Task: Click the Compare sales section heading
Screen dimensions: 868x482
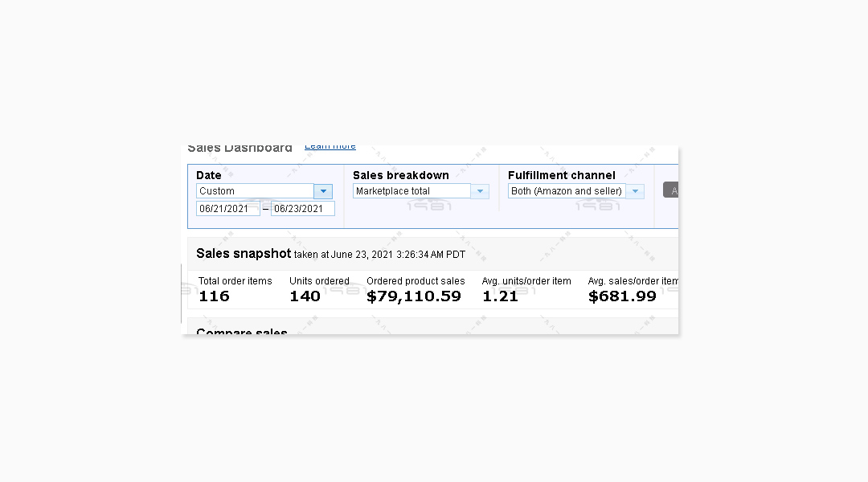Action: point(242,331)
